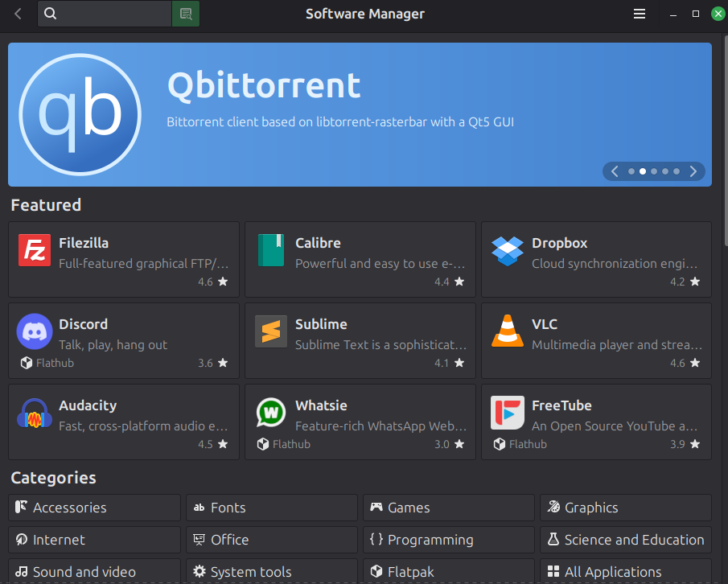Click the Science and Education flask icon
Viewport: 728px width, 584px height.
tap(553, 539)
